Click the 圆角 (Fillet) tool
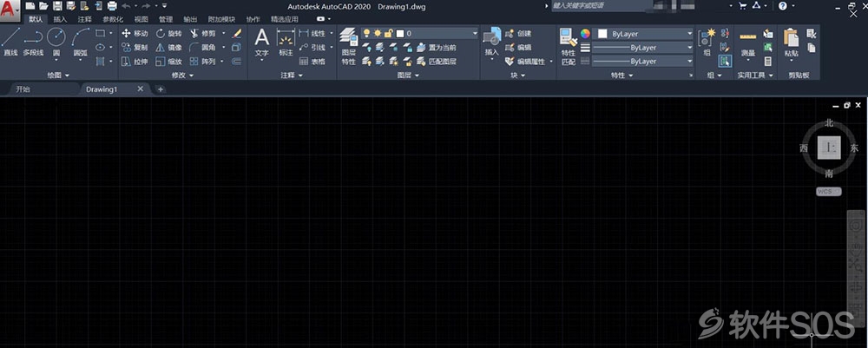Image resolution: width=868 pixels, height=348 pixels. pyautogui.click(x=202, y=48)
